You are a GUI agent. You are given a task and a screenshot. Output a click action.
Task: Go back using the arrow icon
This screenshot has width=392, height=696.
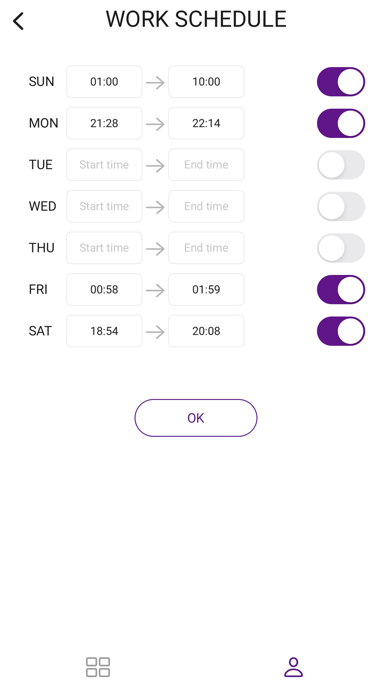click(x=18, y=21)
